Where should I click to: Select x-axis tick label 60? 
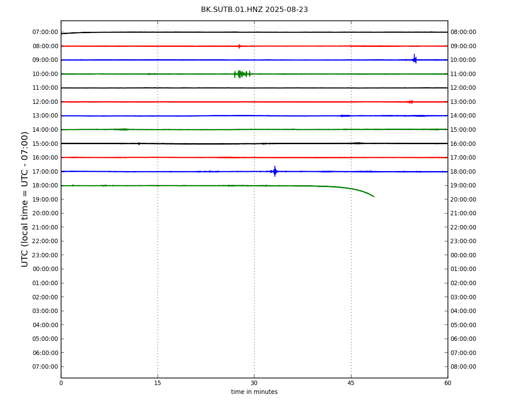pos(447,383)
